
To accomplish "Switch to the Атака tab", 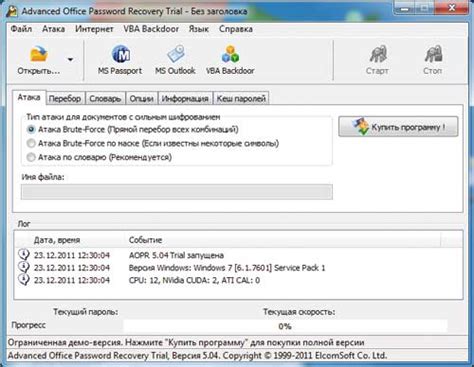I will click(x=29, y=97).
